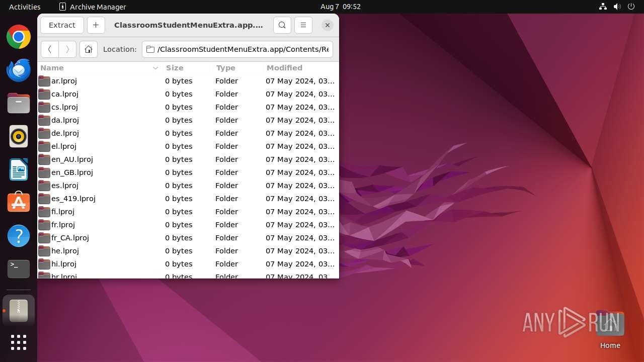Screen dimensions: 644x362
Task: Click the fr.lproj file name
Action: (x=63, y=225)
